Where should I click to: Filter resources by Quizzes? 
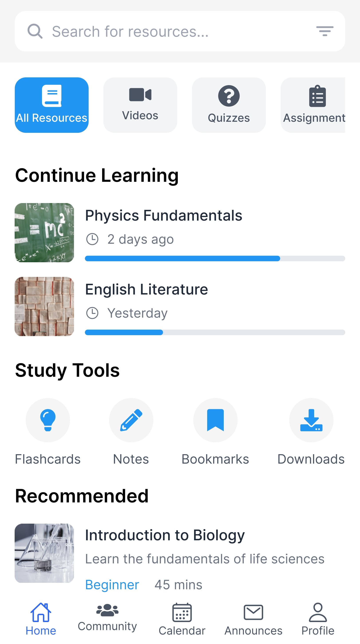click(229, 105)
